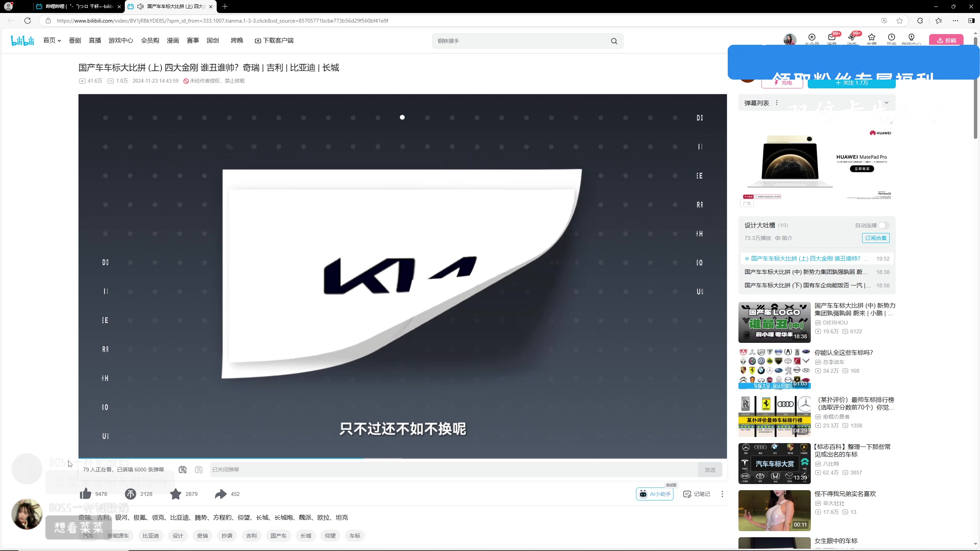The width and height of the screenshot is (980, 551).
Task: Share the video (arrow 452)
Action: click(221, 494)
